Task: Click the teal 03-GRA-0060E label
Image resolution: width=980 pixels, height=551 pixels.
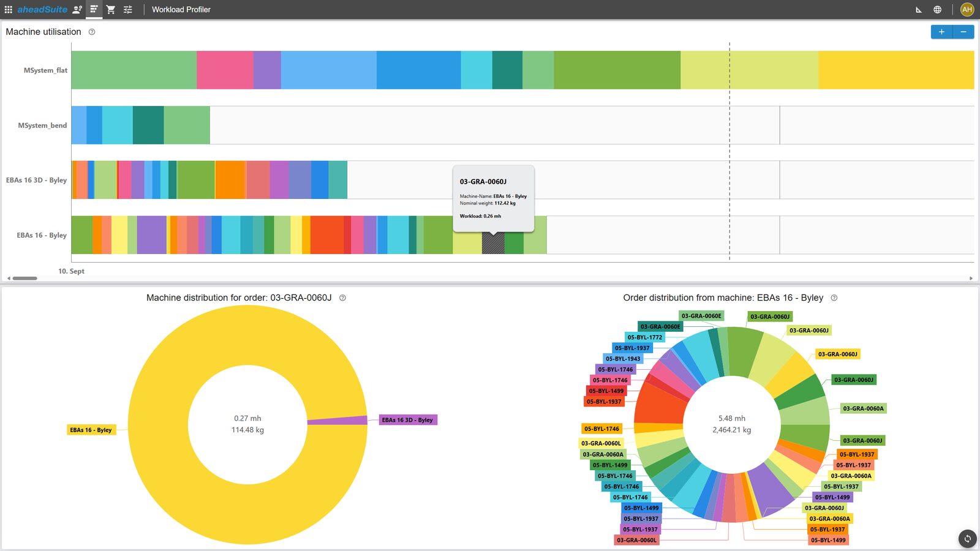Action: tap(660, 327)
